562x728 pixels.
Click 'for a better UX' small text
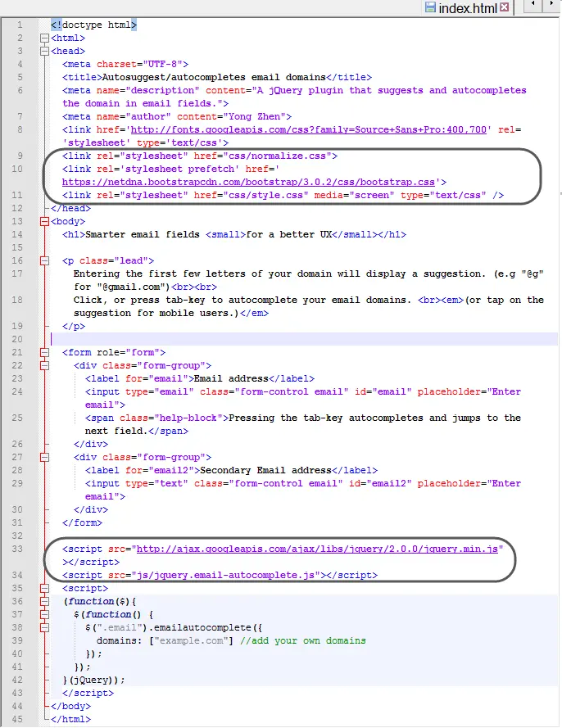[x=289, y=234]
